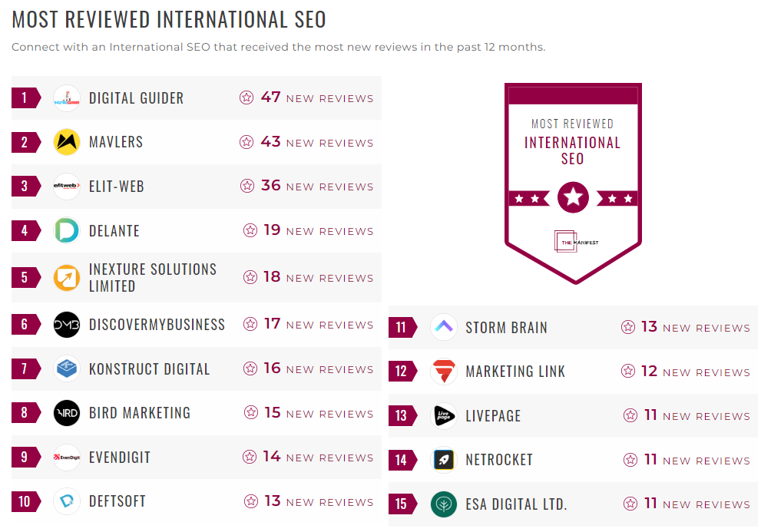Screen dimensions: 761x532
Task: Click the Digital Guider company logo
Action: [67, 97]
